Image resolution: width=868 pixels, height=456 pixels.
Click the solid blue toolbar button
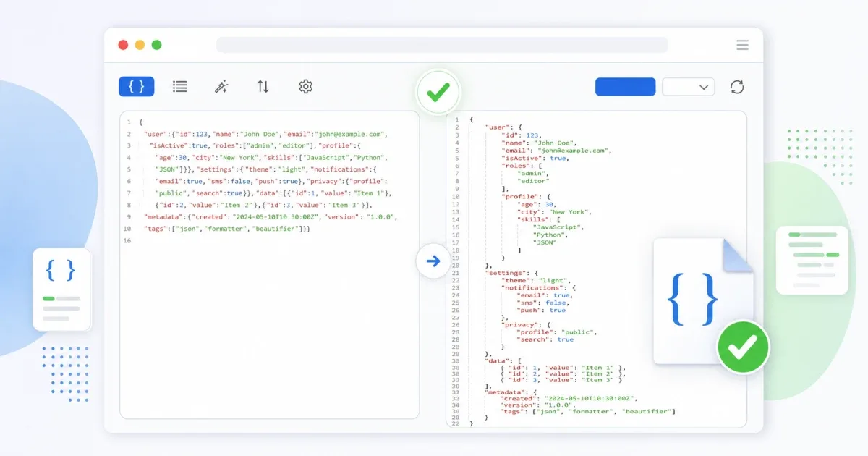[626, 87]
